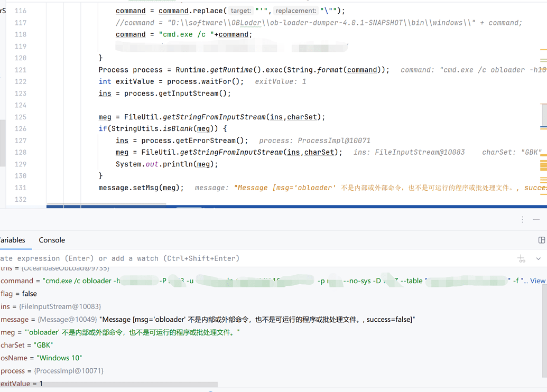
Task: Switch to the Console tab
Action: [51, 240]
